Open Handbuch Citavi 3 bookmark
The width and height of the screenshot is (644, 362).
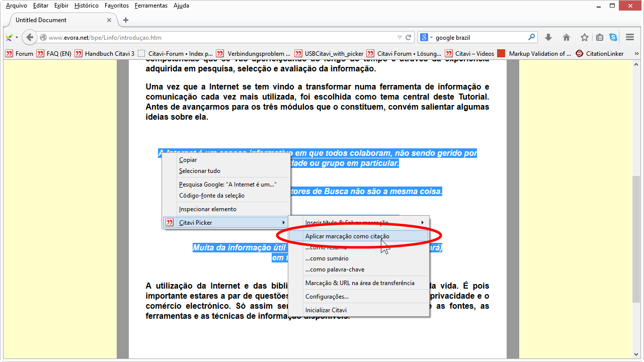pos(104,53)
